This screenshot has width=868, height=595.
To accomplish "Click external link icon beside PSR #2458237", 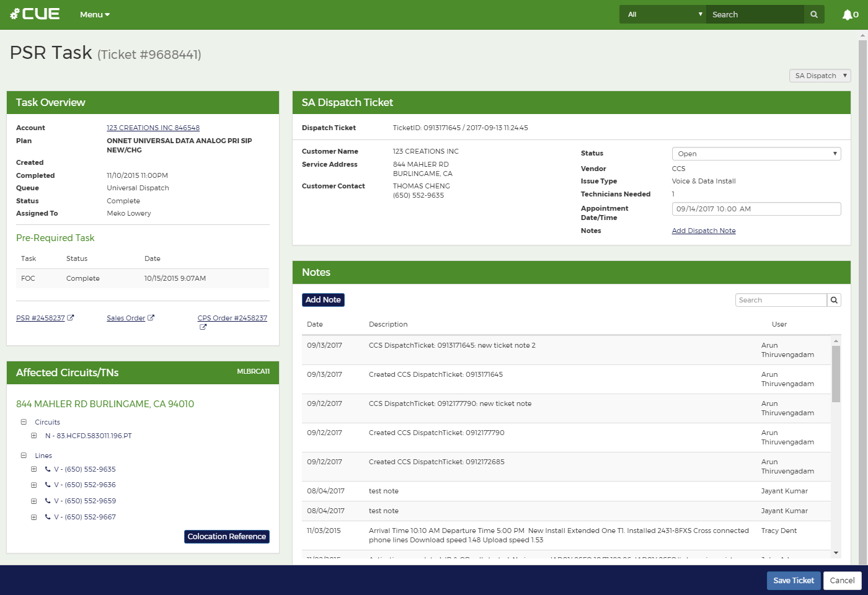I will coord(71,318).
